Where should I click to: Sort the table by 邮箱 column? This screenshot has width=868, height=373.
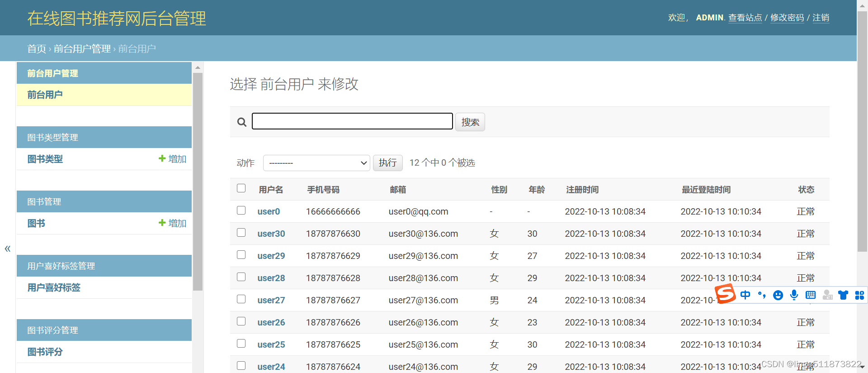pos(398,190)
